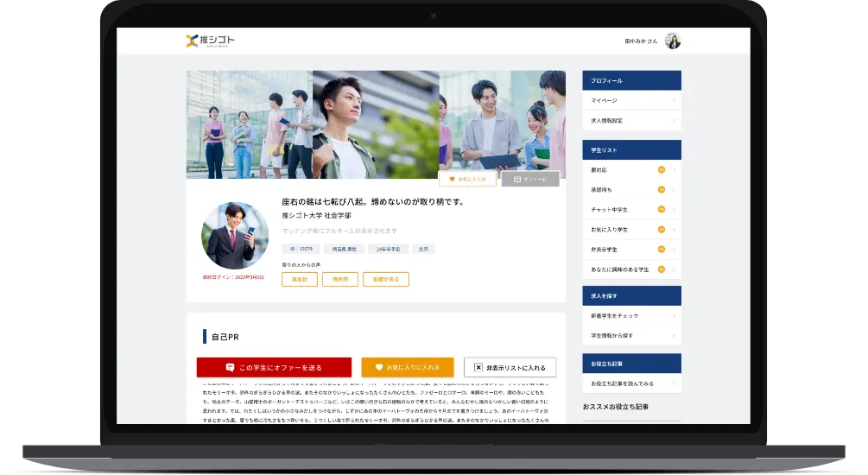
Task: Send an offer with red この学生にオファーを送る button
Action: point(274,367)
